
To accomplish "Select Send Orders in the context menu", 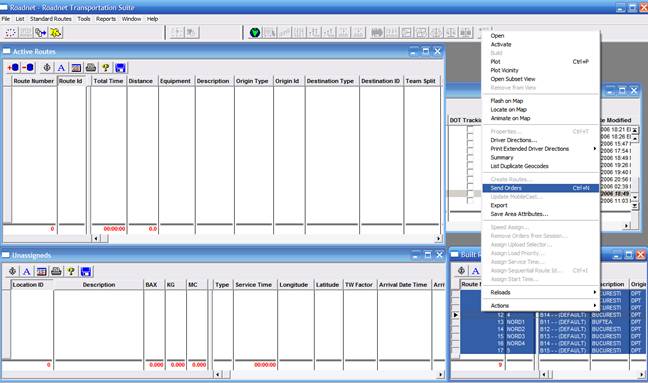I will [x=541, y=188].
